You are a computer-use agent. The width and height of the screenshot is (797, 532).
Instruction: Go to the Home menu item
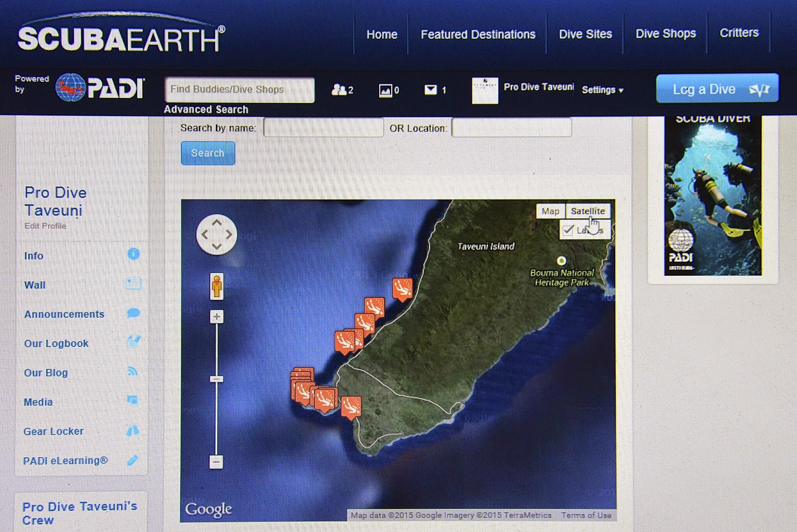[x=382, y=34]
